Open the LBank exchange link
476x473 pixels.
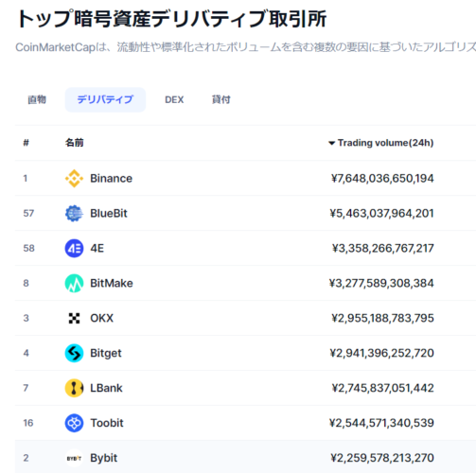tap(106, 388)
